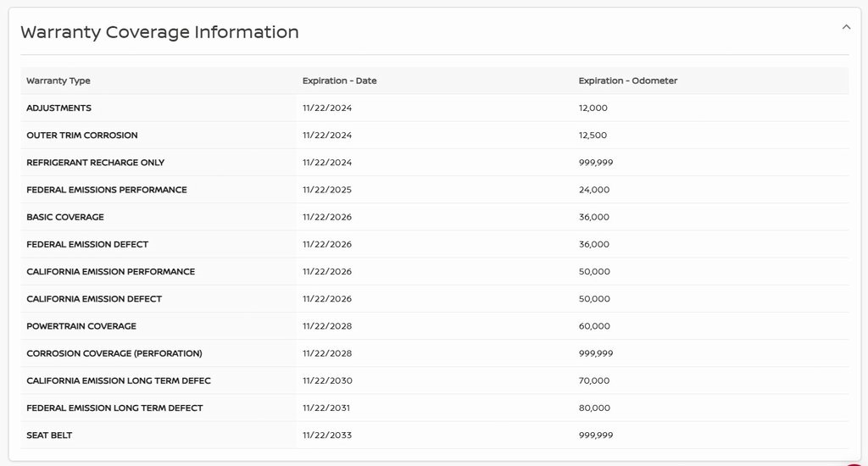Click the POWERTRAIN COVERAGE warranty label
The width and height of the screenshot is (868, 466).
click(81, 326)
